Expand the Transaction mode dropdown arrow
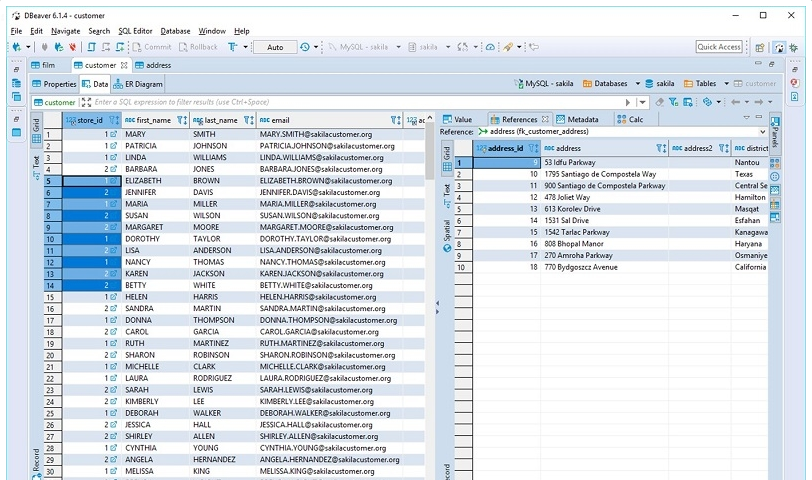This screenshot has width=812, height=480. click(245, 47)
